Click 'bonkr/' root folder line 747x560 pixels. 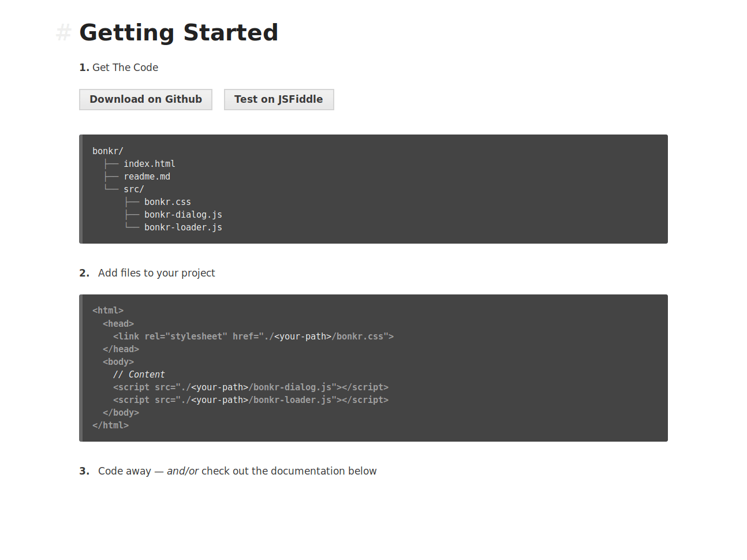coord(108,151)
